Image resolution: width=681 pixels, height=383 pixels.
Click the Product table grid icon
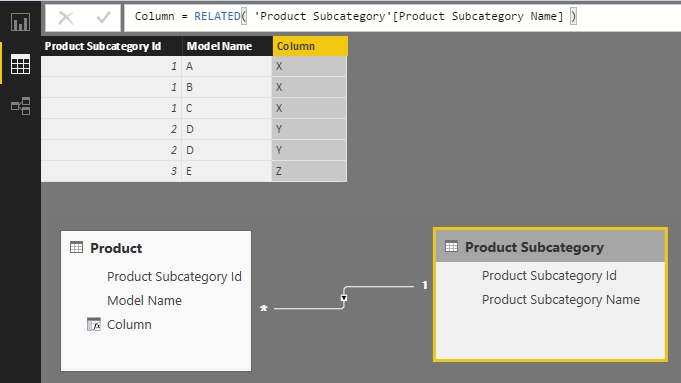(x=76, y=248)
